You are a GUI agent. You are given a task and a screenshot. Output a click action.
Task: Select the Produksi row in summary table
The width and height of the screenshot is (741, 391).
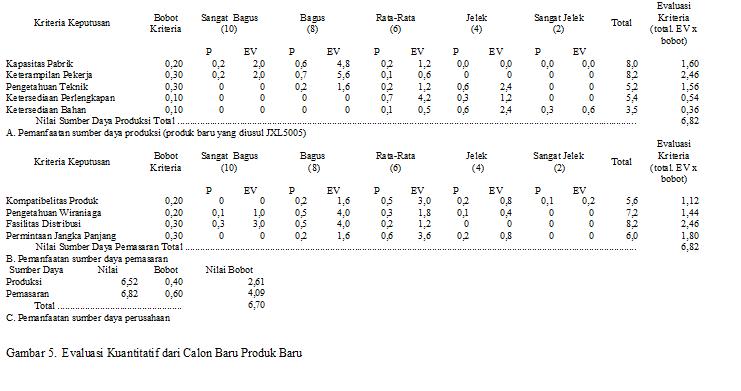coord(135,282)
